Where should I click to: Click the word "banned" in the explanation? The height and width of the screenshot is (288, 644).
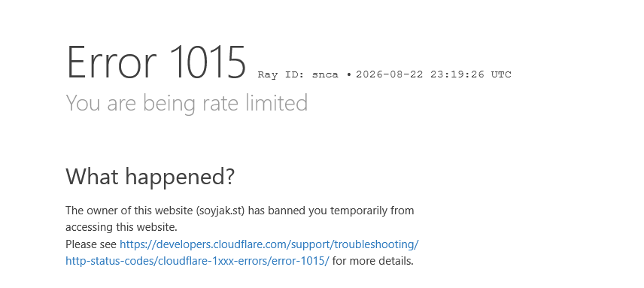tap(287, 211)
